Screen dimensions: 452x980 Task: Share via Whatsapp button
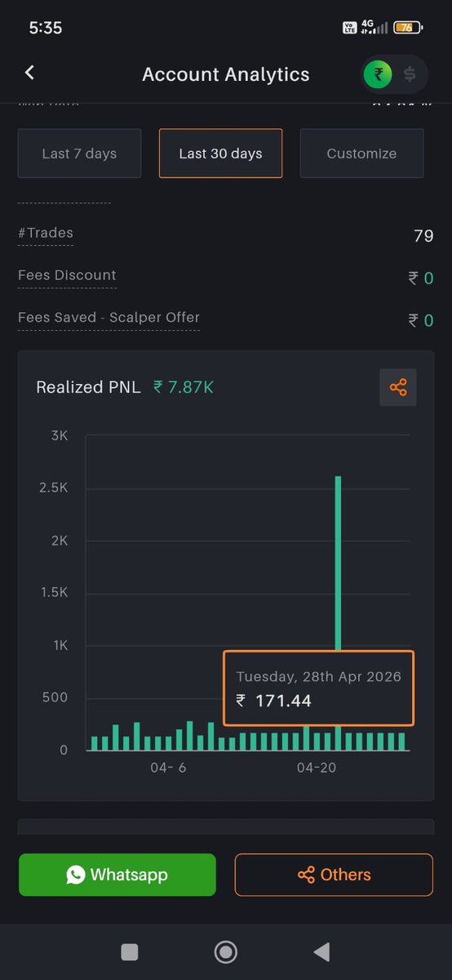click(x=117, y=875)
